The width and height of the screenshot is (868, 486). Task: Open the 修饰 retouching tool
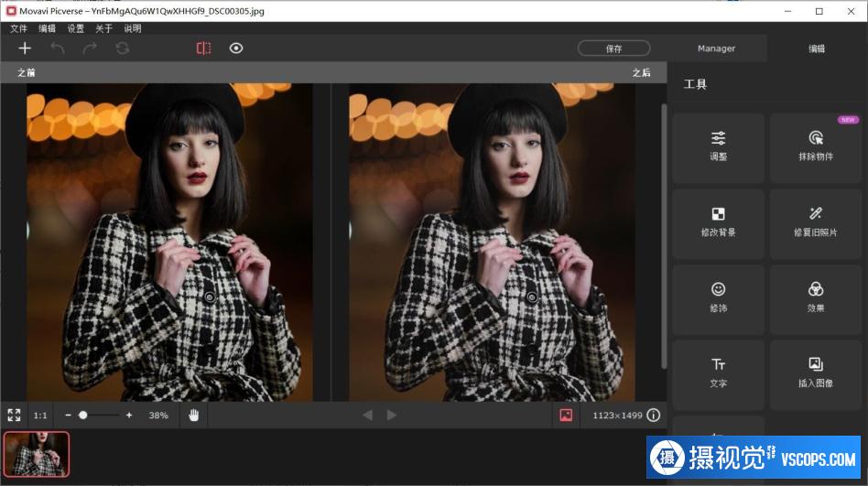(718, 299)
